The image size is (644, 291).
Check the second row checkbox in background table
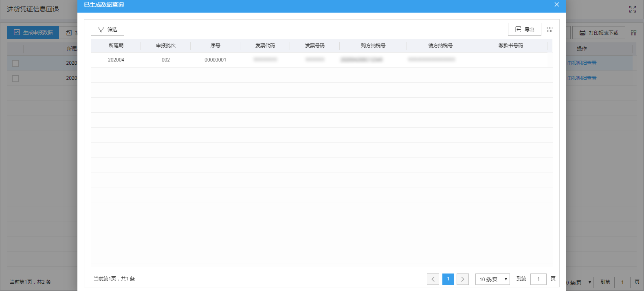tap(15, 79)
